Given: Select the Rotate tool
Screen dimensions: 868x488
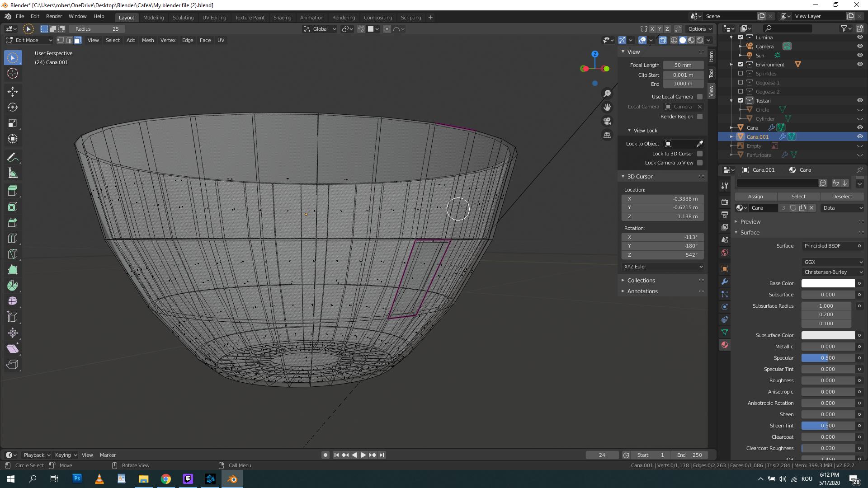Looking at the screenshot, I should (13, 107).
